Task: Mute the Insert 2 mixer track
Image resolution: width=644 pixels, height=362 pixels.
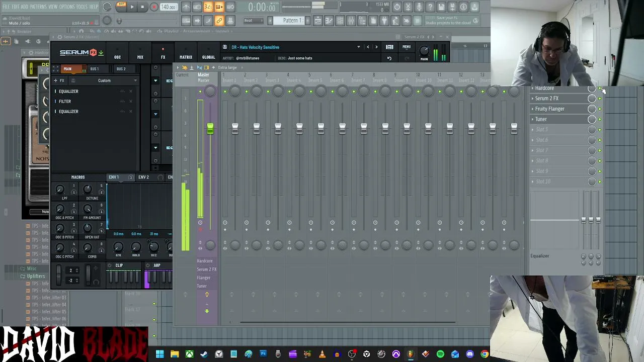Action: tap(247, 92)
